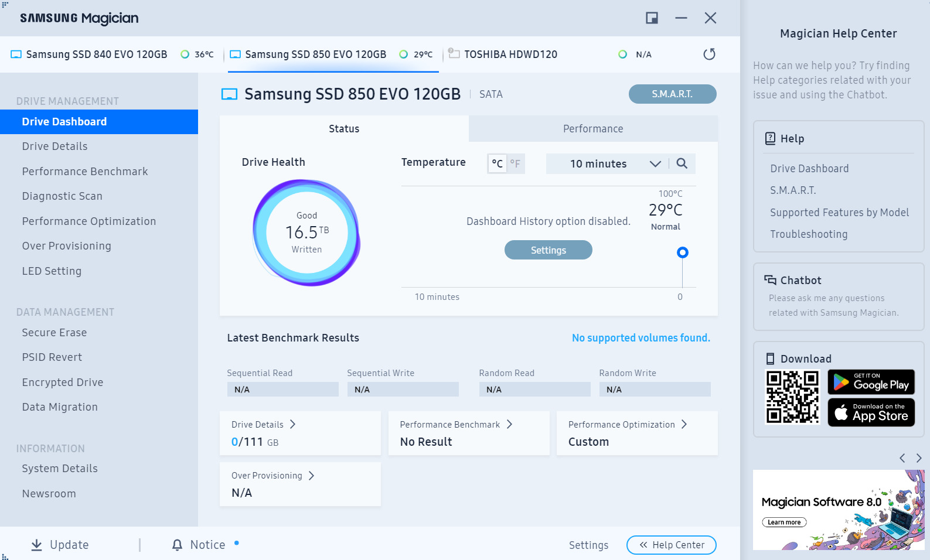Image resolution: width=930 pixels, height=560 pixels.
Task: Click the TOSHIBA green health status circle
Action: coord(622,54)
